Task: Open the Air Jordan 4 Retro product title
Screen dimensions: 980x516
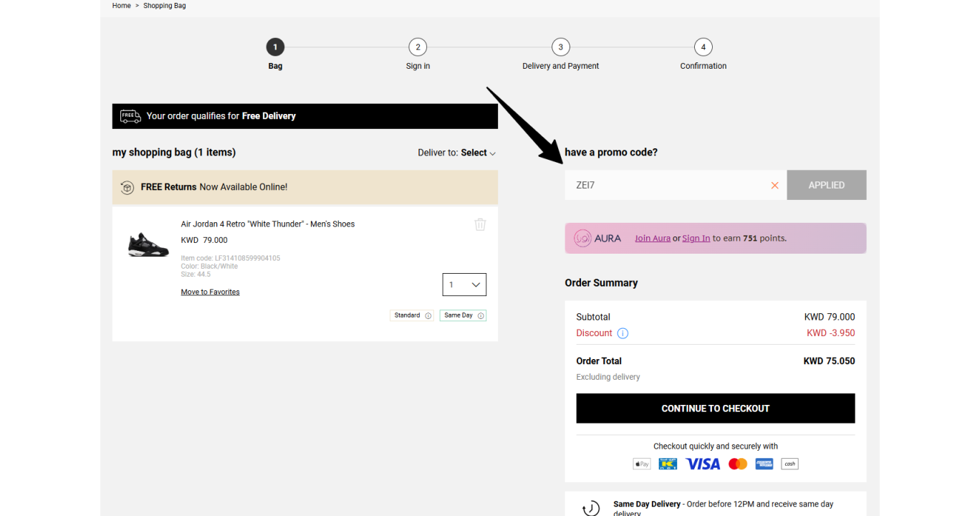Action: coord(268,224)
